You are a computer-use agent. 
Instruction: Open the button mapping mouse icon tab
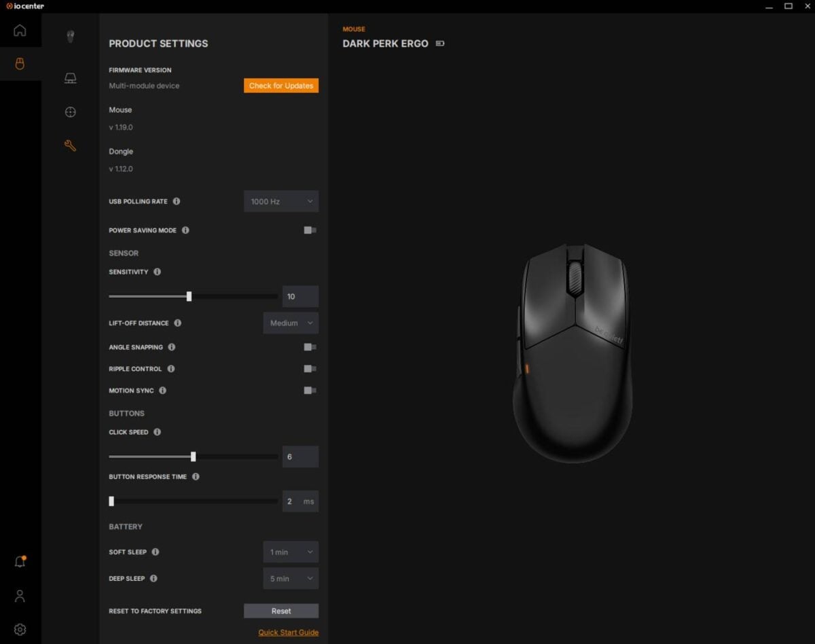(x=71, y=36)
